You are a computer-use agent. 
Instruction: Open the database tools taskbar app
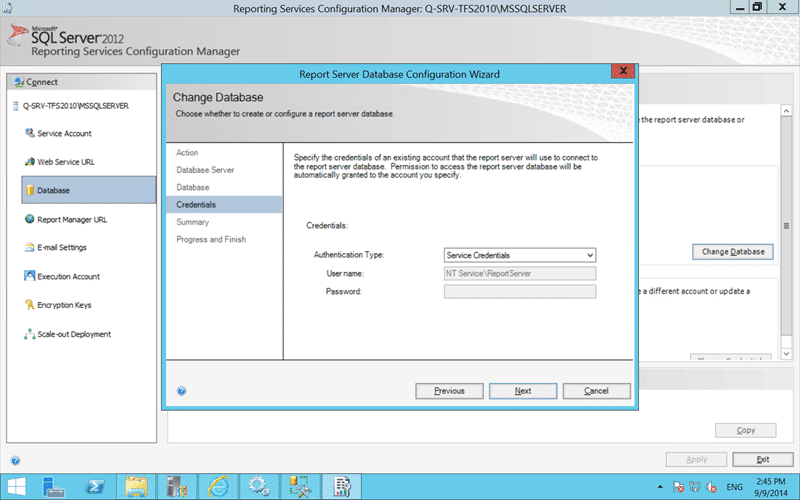(300, 486)
